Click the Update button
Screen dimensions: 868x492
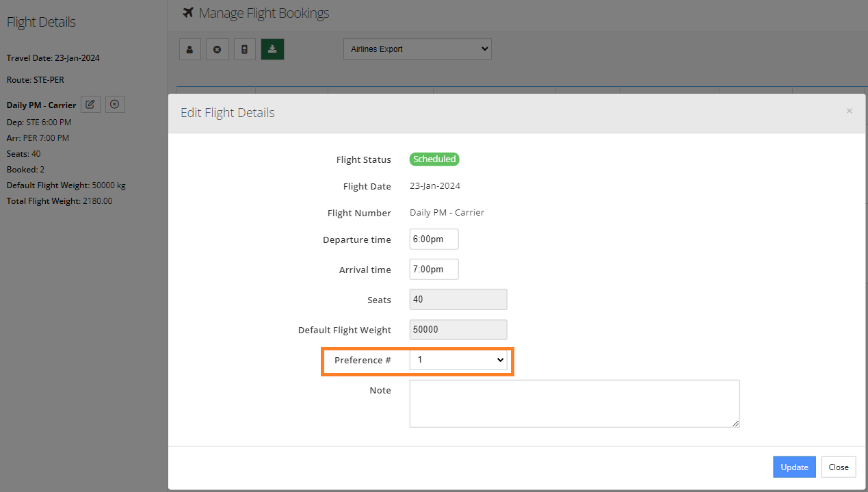(793, 467)
